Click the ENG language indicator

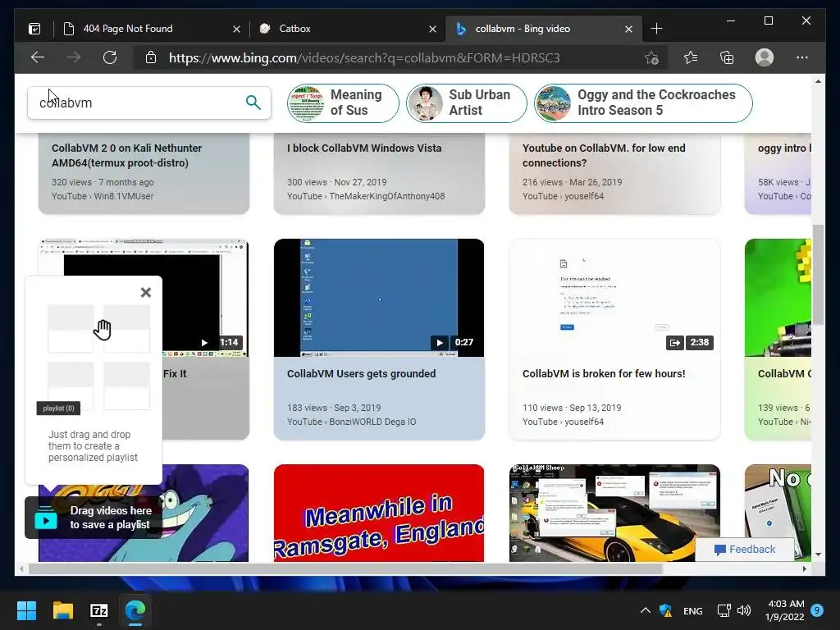[692, 610]
